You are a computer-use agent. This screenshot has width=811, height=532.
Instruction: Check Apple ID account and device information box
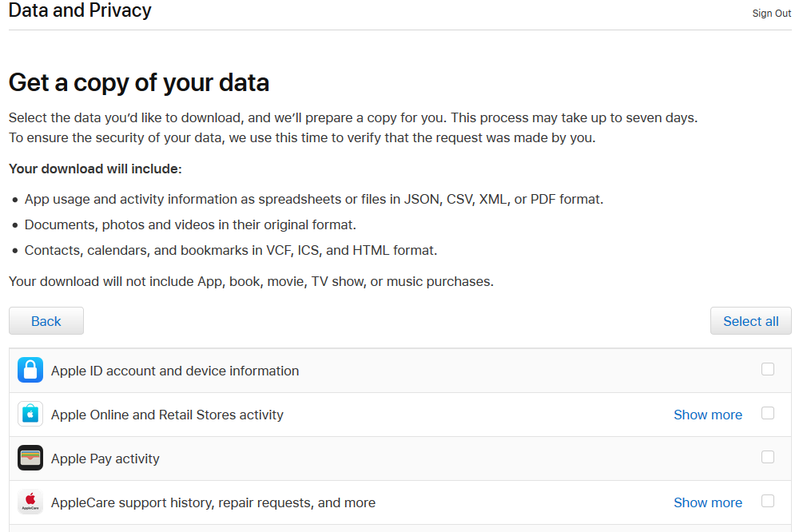tap(768, 369)
